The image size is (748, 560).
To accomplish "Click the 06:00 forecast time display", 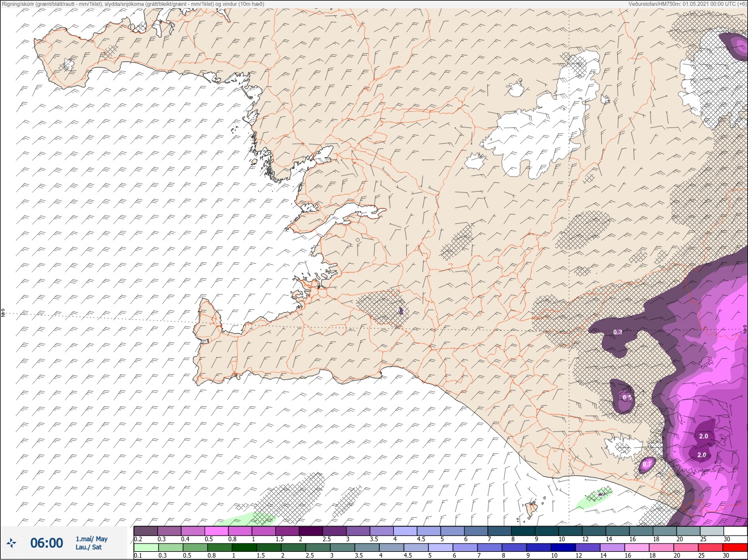I will click(x=47, y=543).
